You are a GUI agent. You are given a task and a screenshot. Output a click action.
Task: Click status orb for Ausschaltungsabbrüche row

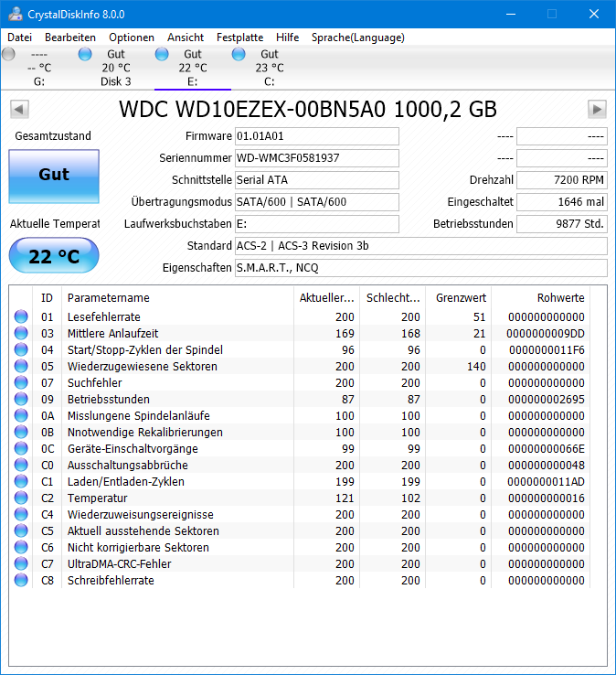click(21, 465)
